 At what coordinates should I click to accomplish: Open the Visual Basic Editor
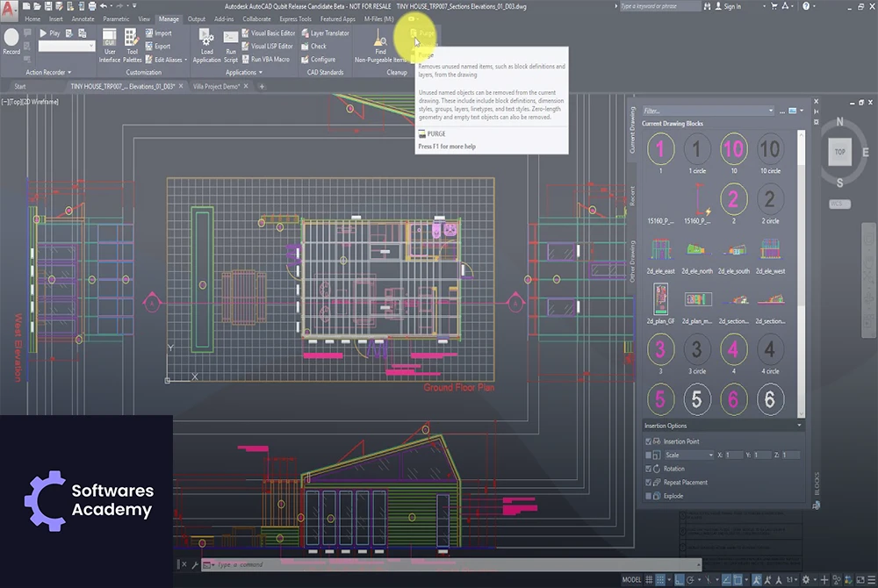click(269, 33)
